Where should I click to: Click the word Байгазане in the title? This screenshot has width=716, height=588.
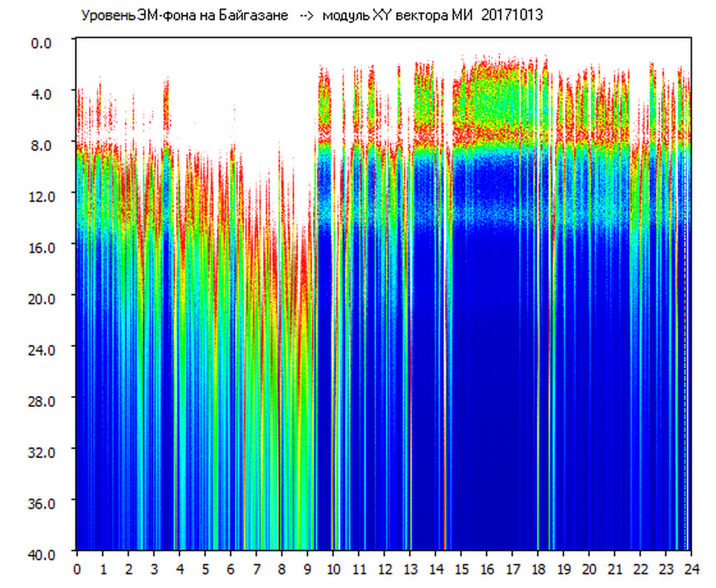point(253,16)
